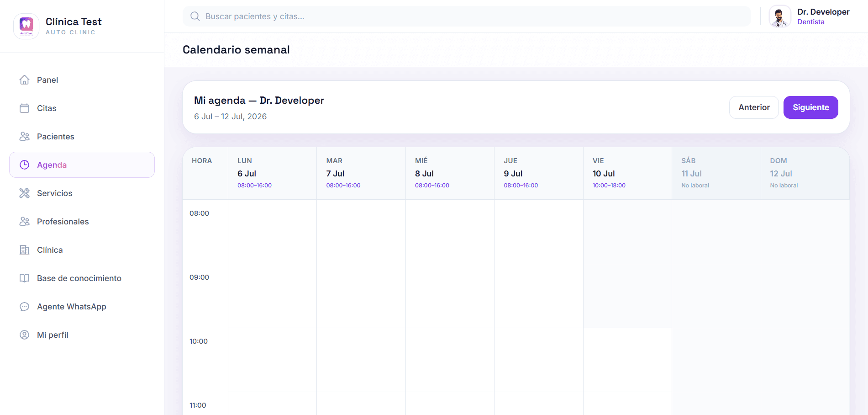Click the 11:00 time row label

pos(198,405)
